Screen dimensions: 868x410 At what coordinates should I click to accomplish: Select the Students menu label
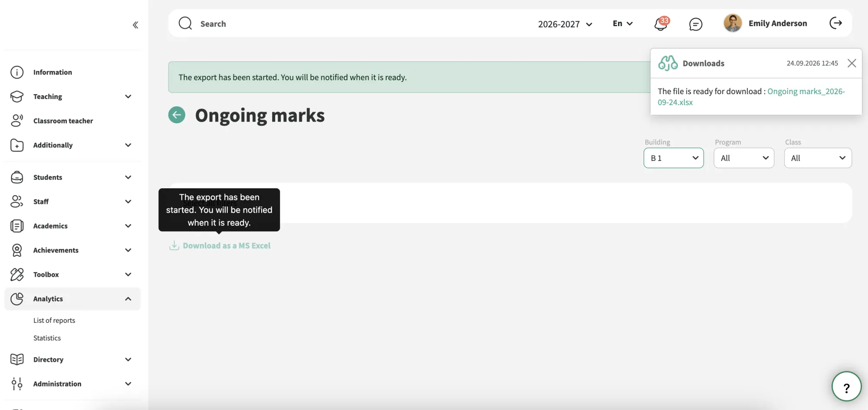pos(48,177)
